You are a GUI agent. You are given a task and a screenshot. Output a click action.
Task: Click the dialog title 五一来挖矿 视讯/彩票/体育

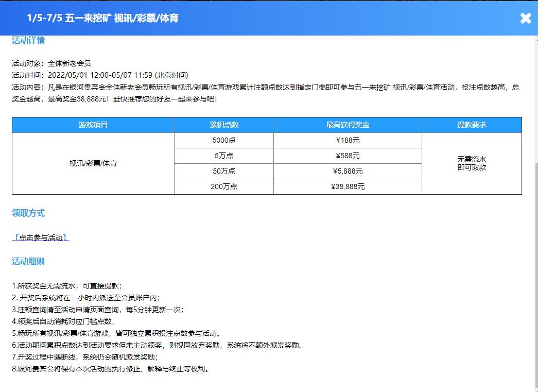tap(102, 18)
